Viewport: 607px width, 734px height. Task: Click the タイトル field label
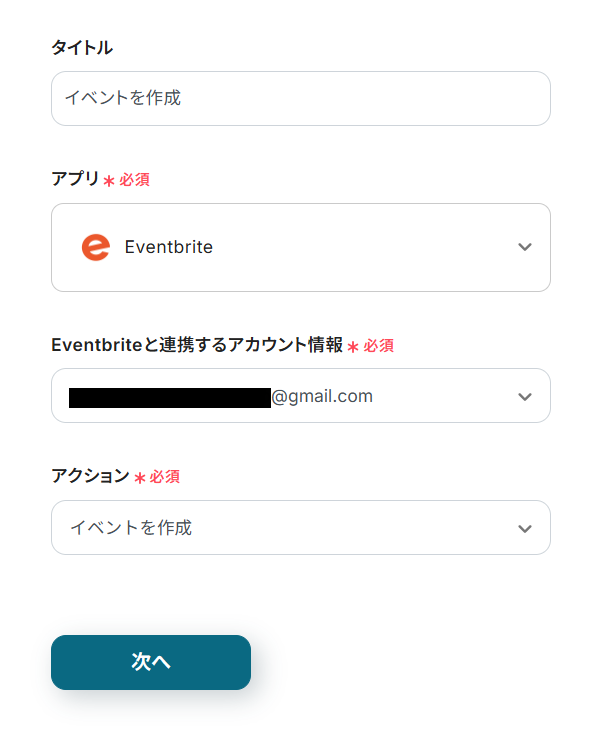click(x=82, y=47)
